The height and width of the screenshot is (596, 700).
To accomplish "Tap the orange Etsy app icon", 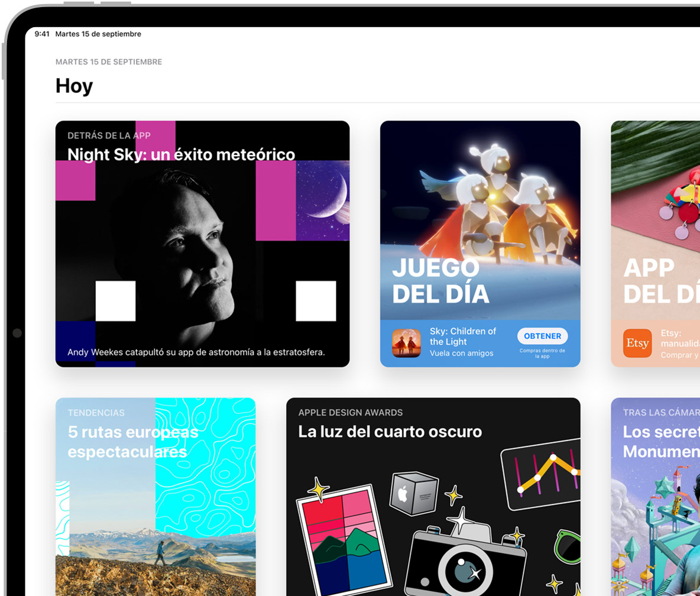I will pyautogui.click(x=637, y=344).
